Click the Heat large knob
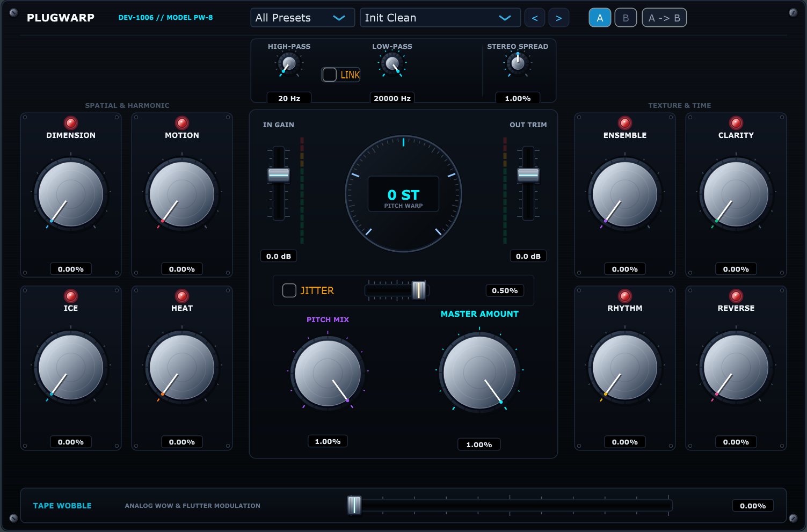 pyautogui.click(x=182, y=367)
